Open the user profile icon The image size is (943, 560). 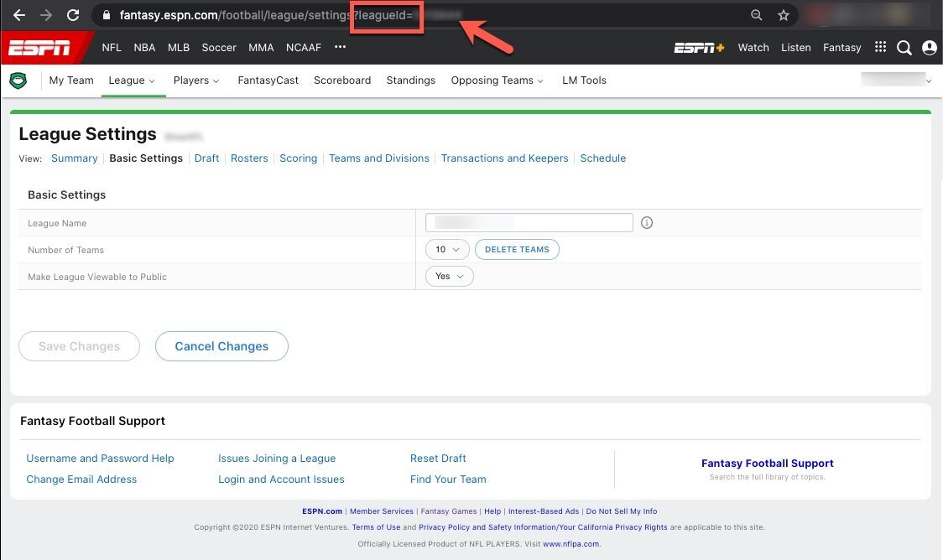point(930,48)
